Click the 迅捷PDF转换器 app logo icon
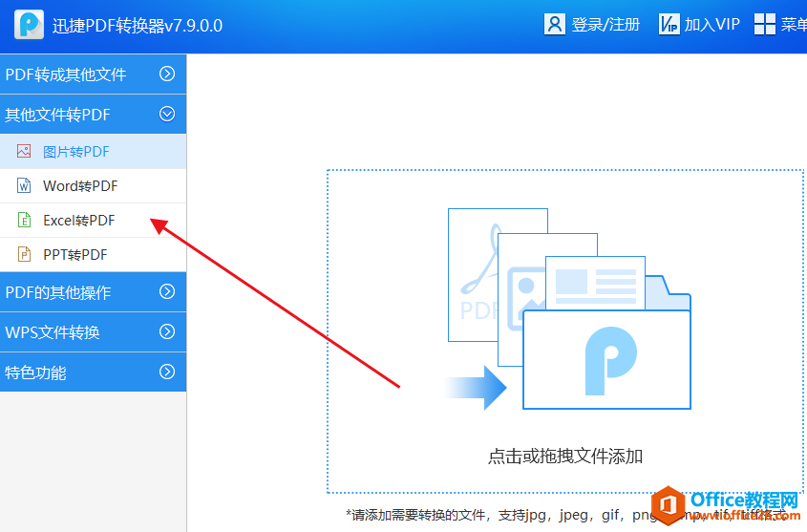This screenshot has height=532, width=807. 29,24
